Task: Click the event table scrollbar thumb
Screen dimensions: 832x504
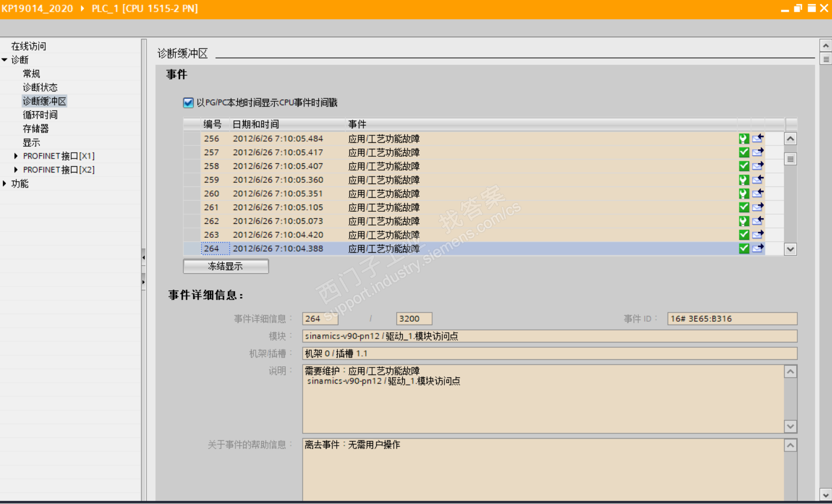Action: 790,159
